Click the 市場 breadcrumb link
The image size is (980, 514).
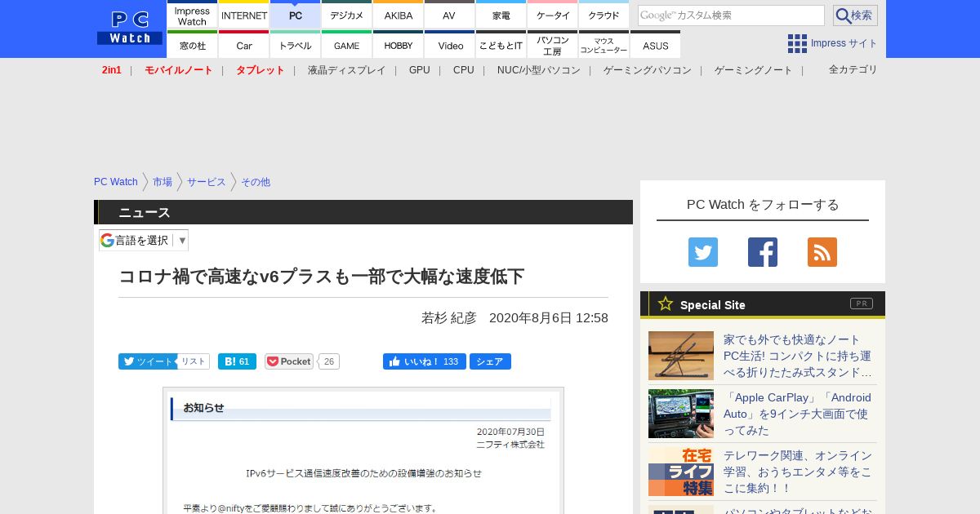point(163,182)
